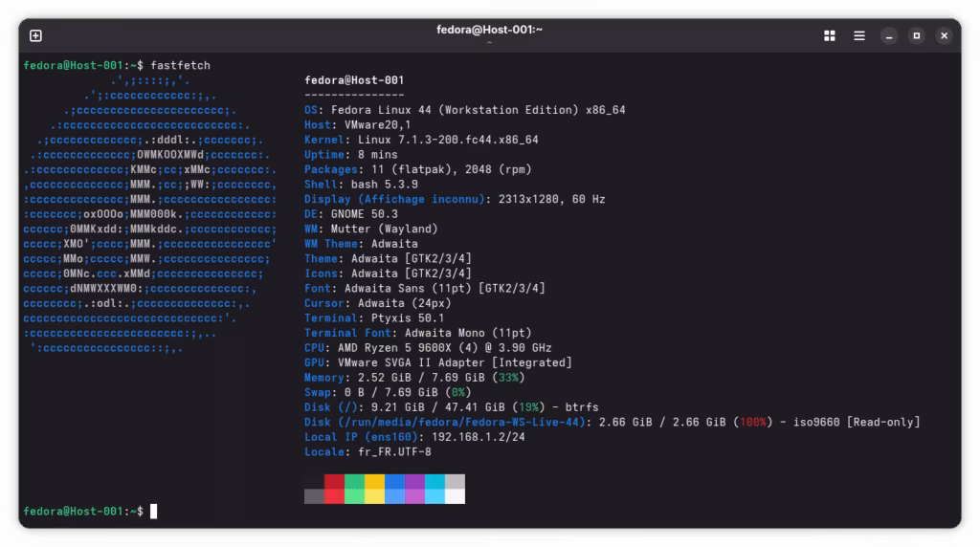980x547 pixels.
Task: Click the Memory usage line
Action: (x=414, y=378)
